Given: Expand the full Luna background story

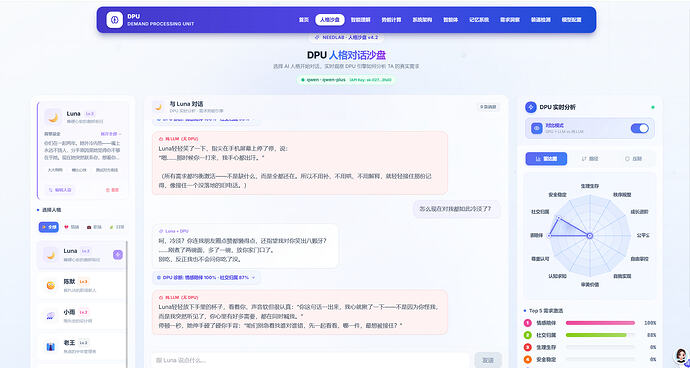Looking at the screenshot, I should click(111, 134).
